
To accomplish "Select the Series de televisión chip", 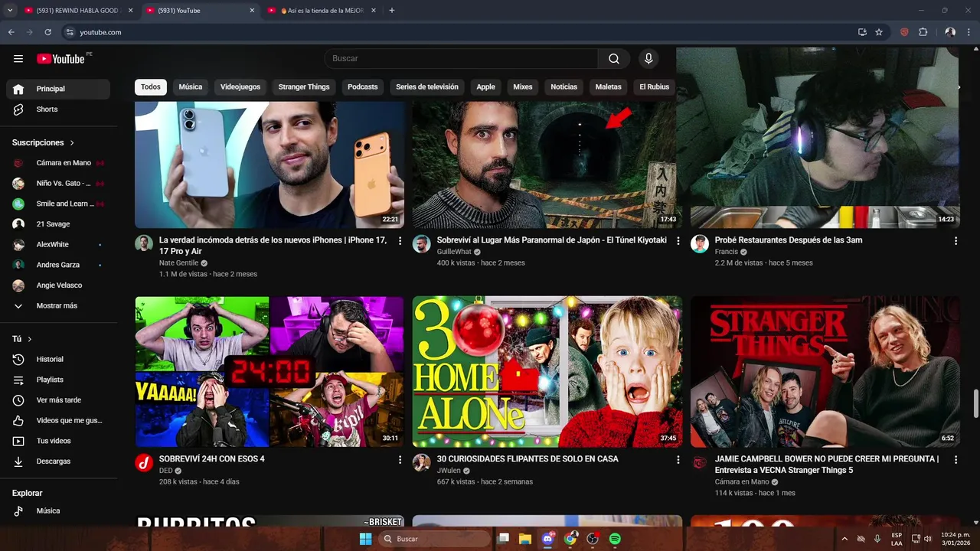I will click(x=427, y=86).
